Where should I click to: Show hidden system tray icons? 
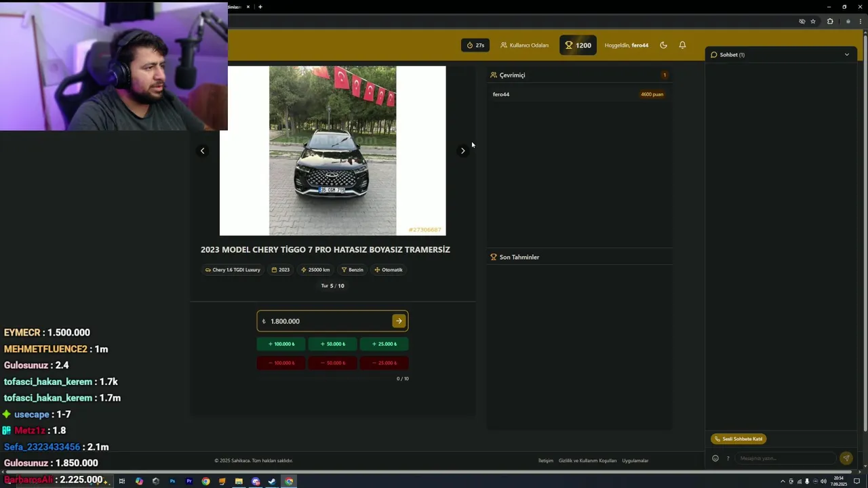coord(783,481)
